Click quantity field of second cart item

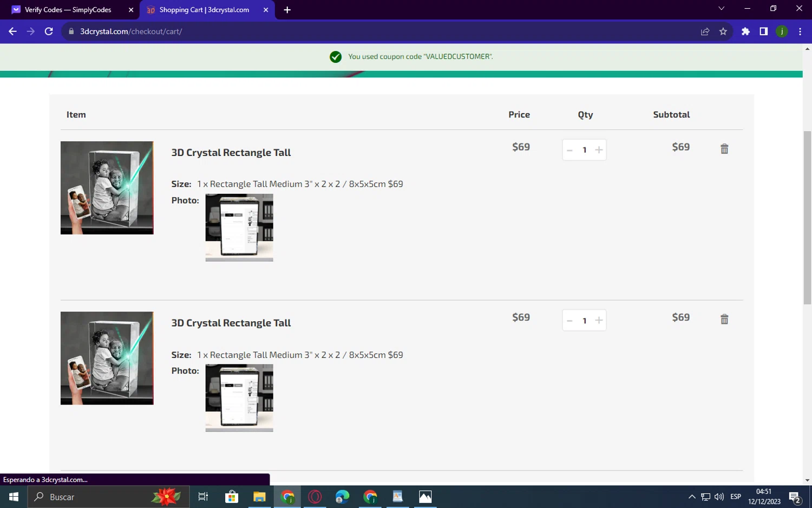pyautogui.click(x=584, y=321)
